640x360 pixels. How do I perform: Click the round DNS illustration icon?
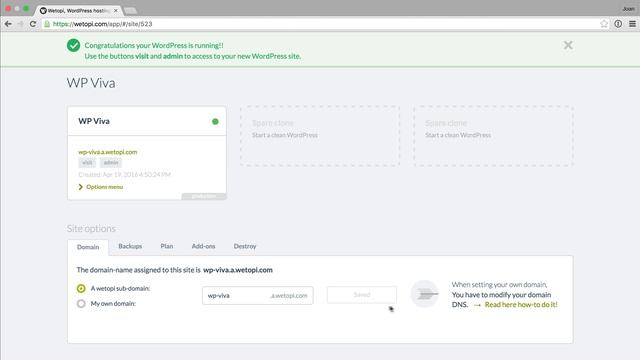point(424,294)
